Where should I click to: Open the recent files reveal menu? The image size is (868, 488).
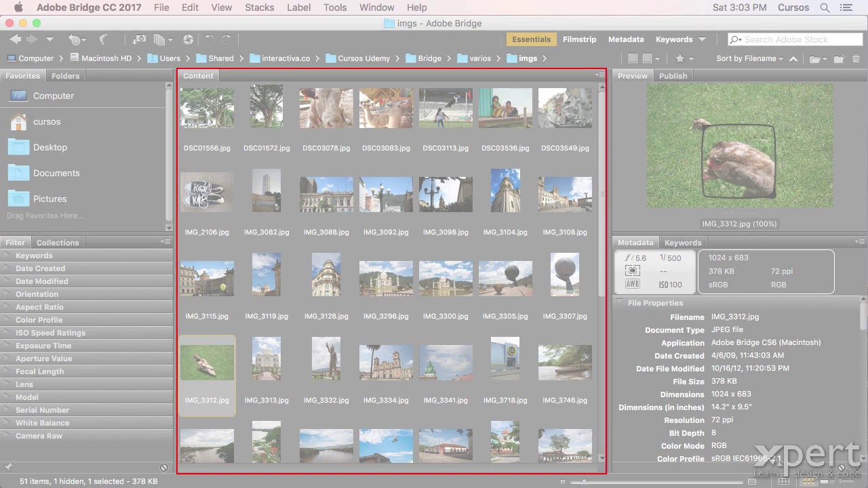(x=77, y=40)
